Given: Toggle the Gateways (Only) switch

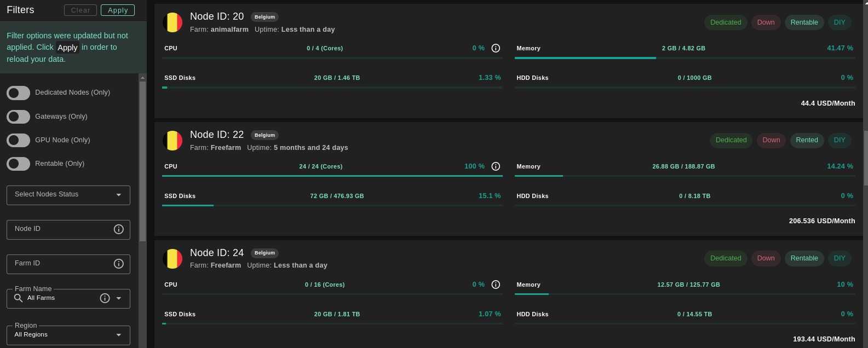Looking at the screenshot, I should pyautogui.click(x=19, y=117).
